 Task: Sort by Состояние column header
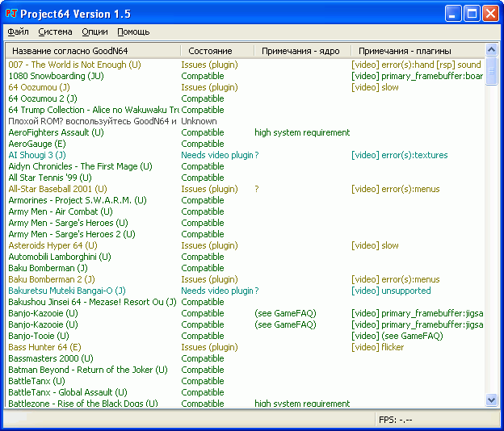point(217,51)
